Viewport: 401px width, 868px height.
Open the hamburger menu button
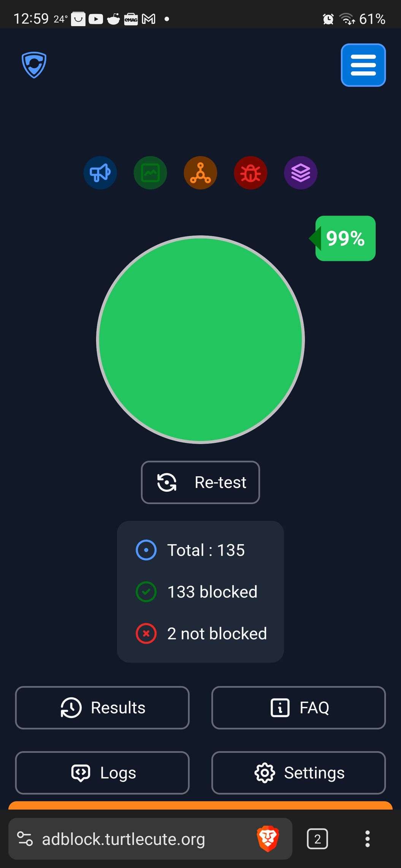(x=363, y=65)
